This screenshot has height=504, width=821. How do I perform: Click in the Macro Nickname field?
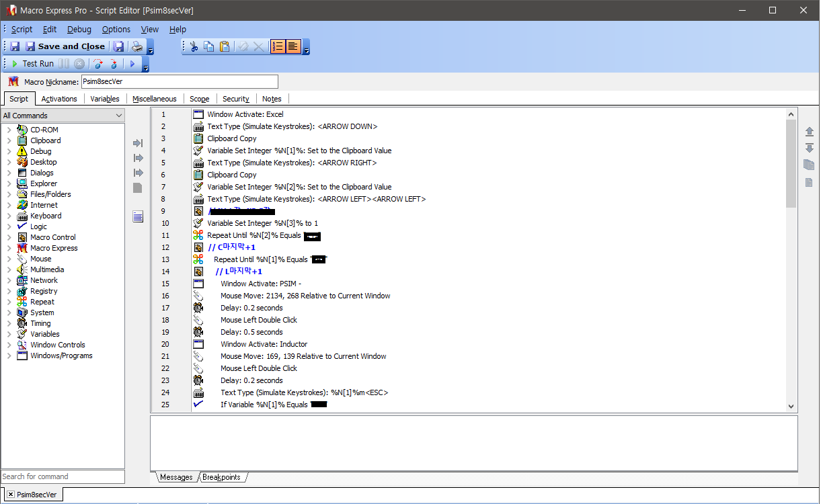(x=180, y=82)
